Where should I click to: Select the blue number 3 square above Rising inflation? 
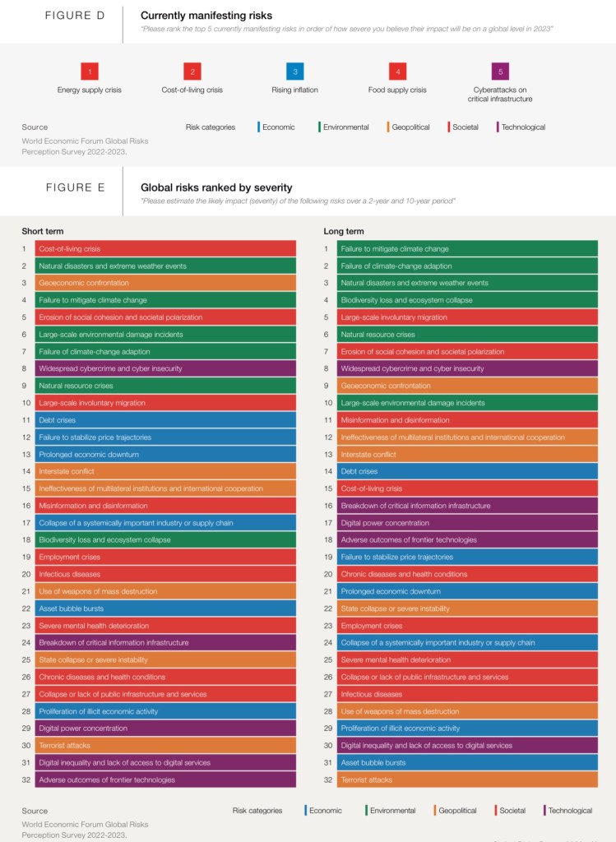click(295, 72)
